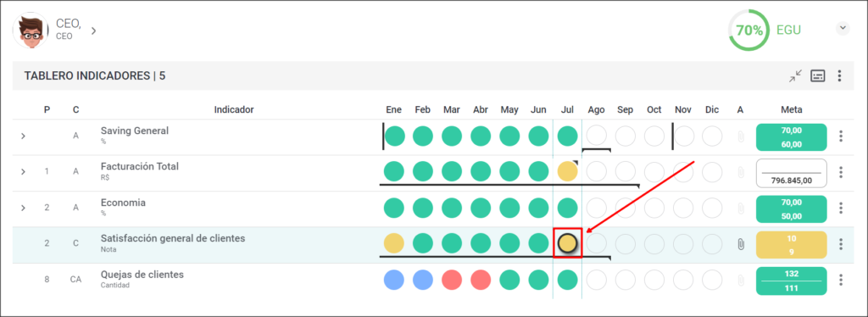Viewport: 868px width, 317px height.
Task: Click Saving General meta 70,00 / 60,00
Action: point(791,137)
